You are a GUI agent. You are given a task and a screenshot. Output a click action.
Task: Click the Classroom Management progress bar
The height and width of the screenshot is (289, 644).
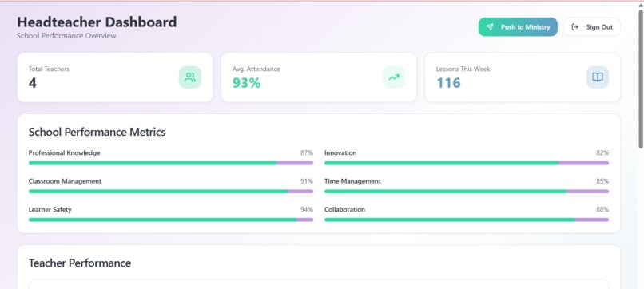point(171,192)
